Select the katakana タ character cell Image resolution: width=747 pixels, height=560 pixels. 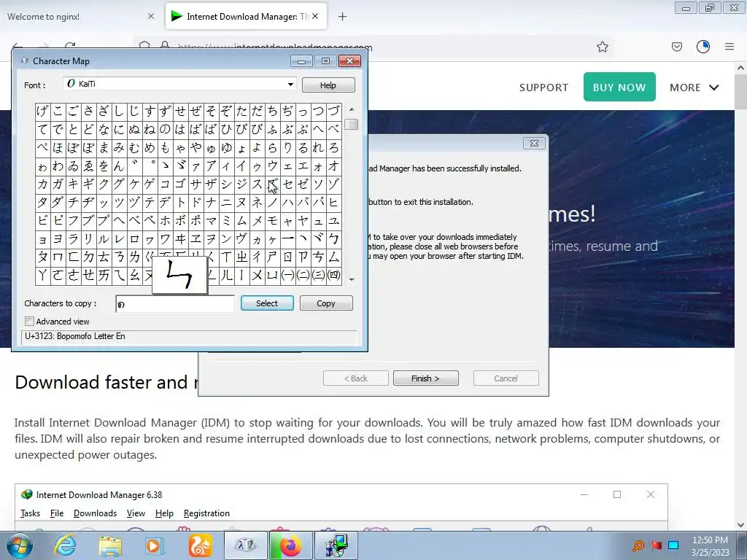(42, 203)
